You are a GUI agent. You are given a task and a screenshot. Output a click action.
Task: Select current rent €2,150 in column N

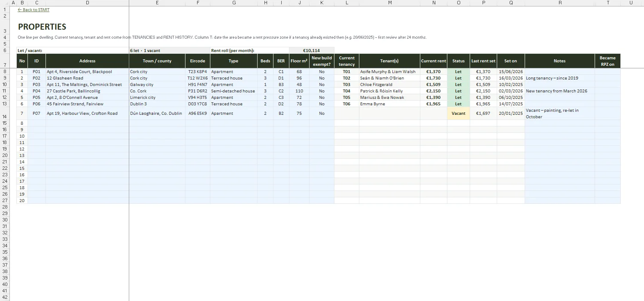point(434,91)
